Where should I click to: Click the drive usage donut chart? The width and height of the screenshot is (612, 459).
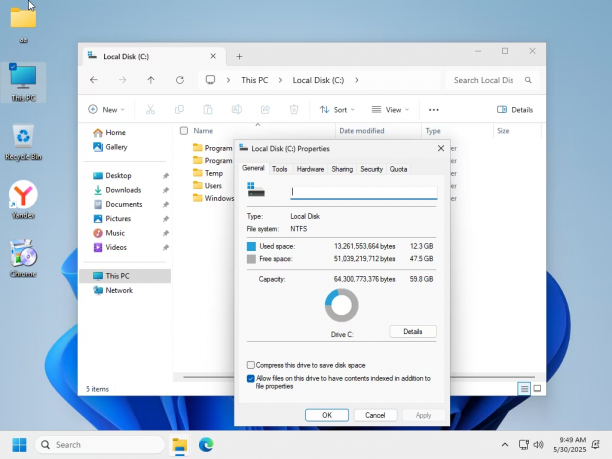pyautogui.click(x=342, y=305)
